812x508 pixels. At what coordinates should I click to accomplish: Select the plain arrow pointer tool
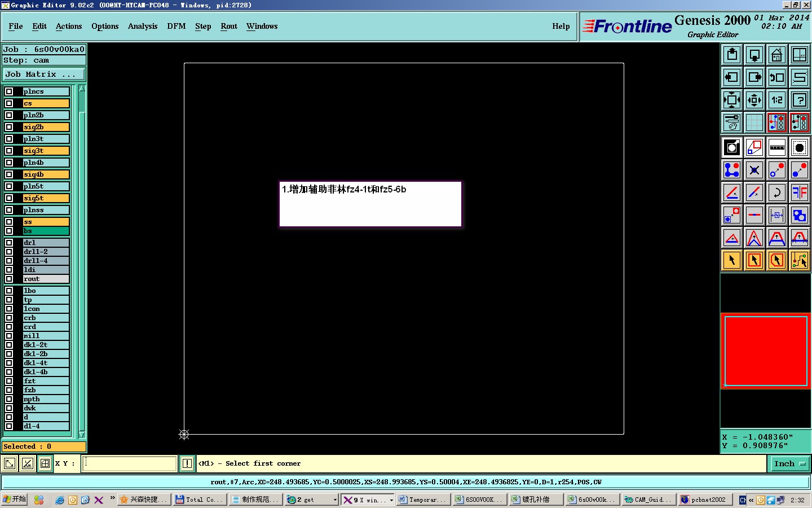coord(732,260)
